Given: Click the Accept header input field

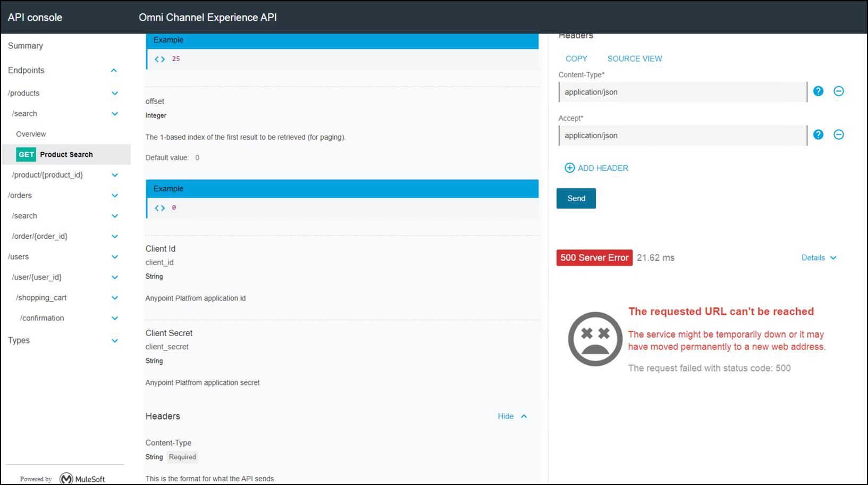Looking at the screenshot, I should tap(682, 136).
